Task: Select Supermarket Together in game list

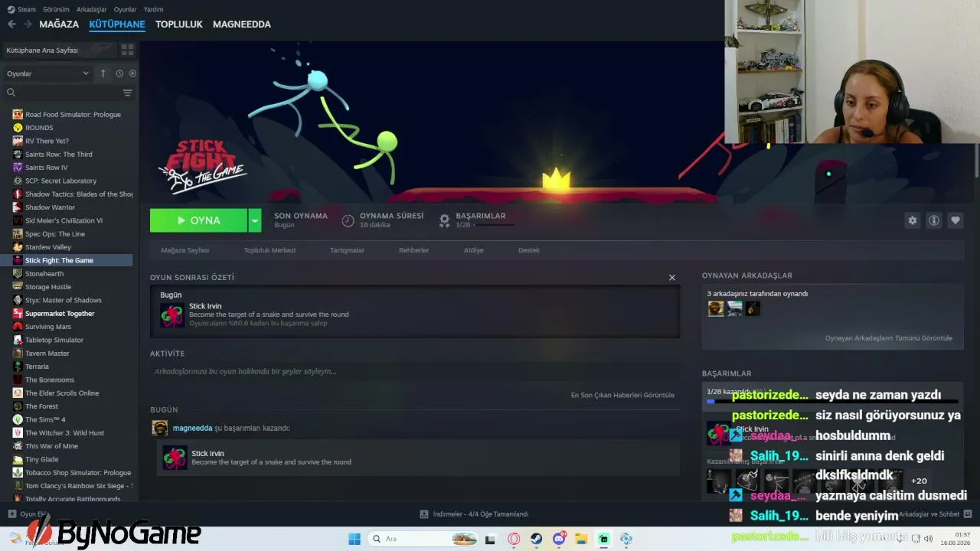Action: click(60, 314)
